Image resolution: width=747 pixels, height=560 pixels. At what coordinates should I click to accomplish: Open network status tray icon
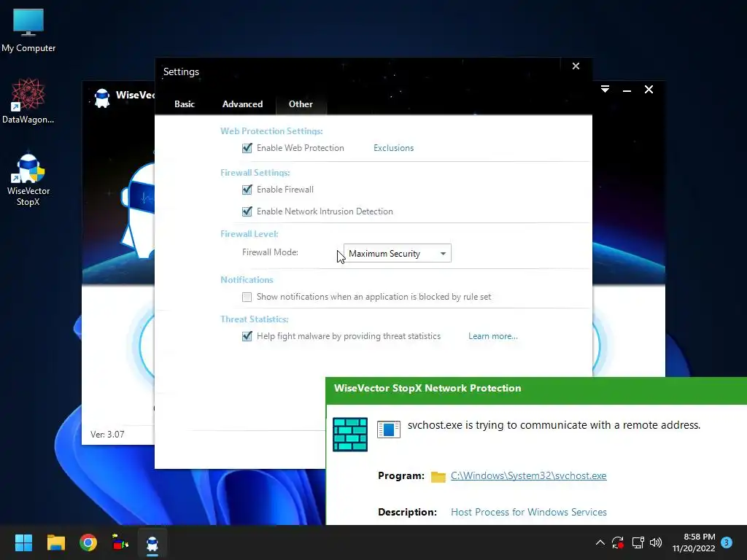pos(638,542)
